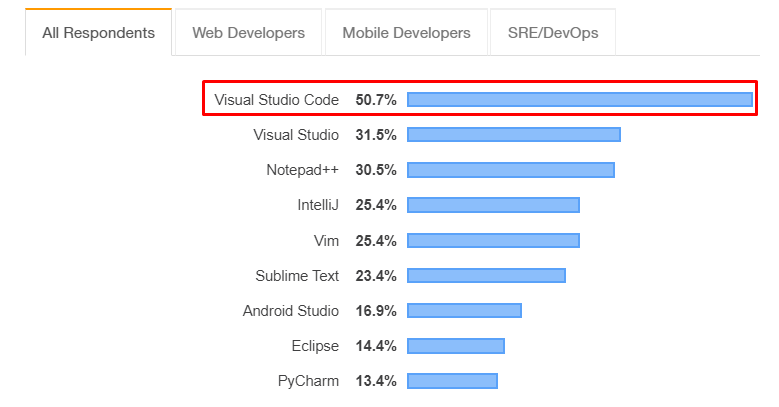Click the 50.7% percentage value

[375, 100]
